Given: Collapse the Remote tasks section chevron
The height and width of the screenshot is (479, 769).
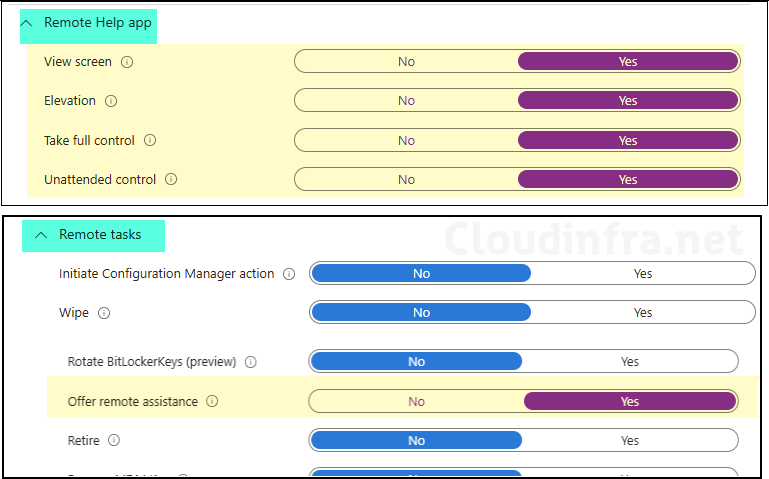Looking at the screenshot, I should 41,235.
